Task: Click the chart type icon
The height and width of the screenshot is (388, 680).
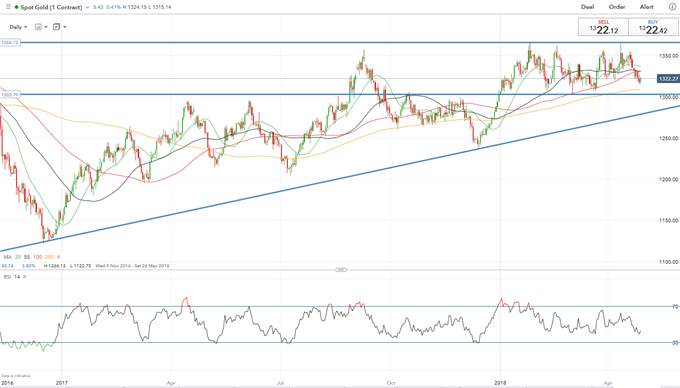Action: 38,27
